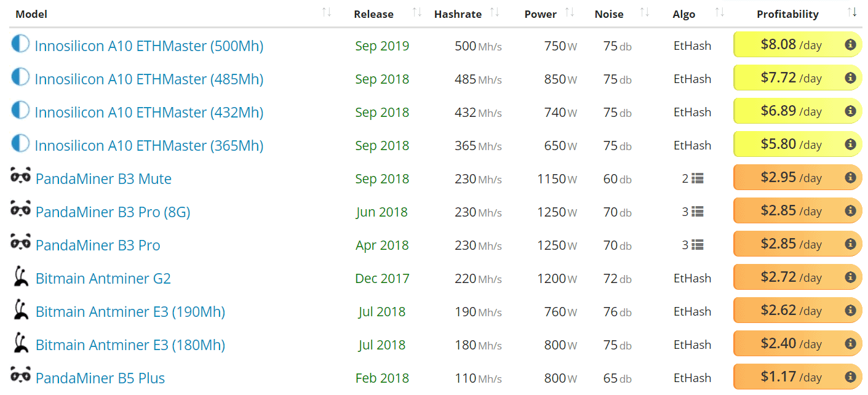Viewport: 868px width, 395px height.
Task: Open algorithm list icon for PandaMiner B3 Pro (8G)
Action: [697, 212]
